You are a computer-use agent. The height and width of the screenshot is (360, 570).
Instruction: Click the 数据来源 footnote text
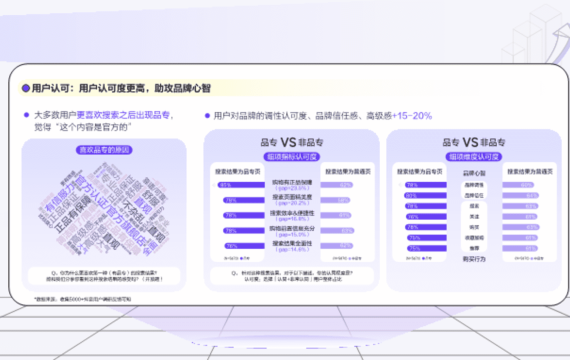pos(83,299)
